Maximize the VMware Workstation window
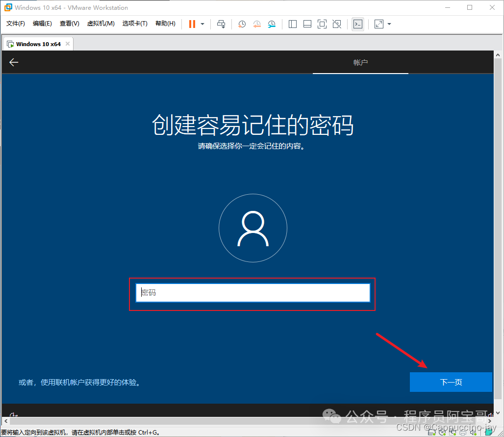The height and width of the screenshot is (437, 504). (x=470, y=7)
